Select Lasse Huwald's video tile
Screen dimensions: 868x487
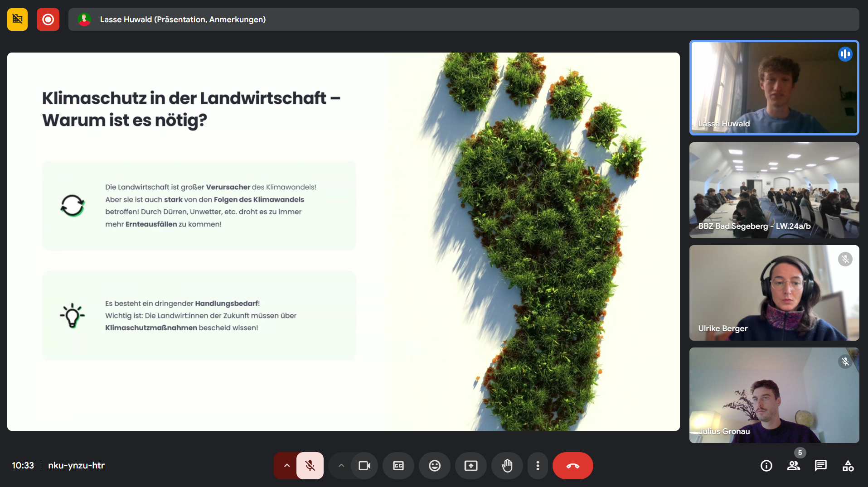pos(774,88)
